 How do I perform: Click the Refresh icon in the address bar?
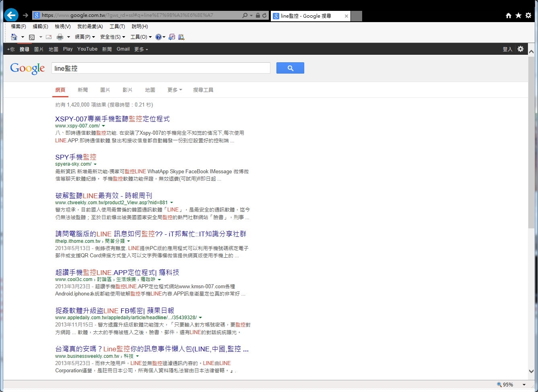[264, 16]
